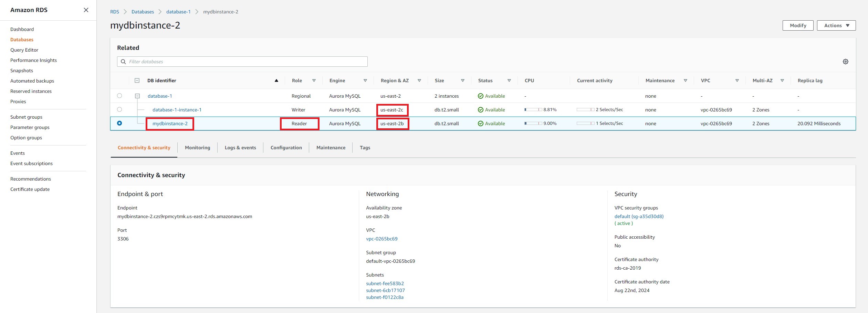Image resolution: width=868 pixels, height=313 pixels.
Task: Open Event subscriptions in sidebar
Action: (31, 163)
